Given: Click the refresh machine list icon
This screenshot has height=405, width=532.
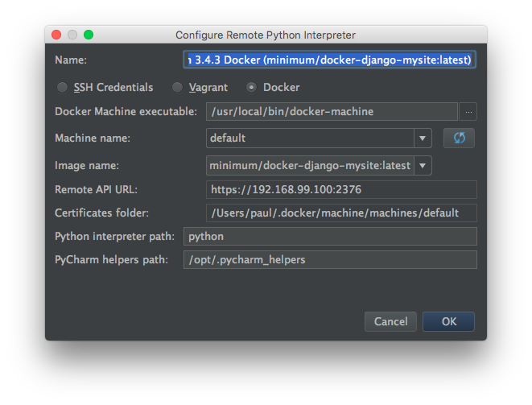Looking at the screenshot, I should 459,138.
